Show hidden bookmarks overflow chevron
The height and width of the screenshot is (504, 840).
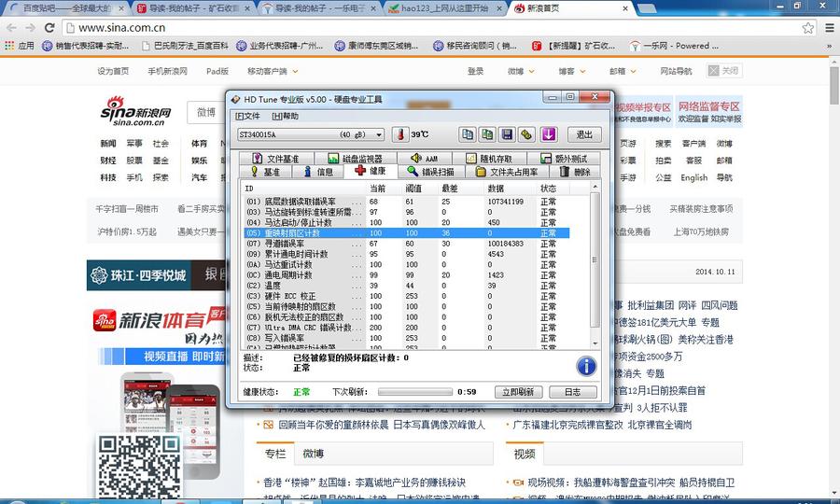click(x=830, y=46)
